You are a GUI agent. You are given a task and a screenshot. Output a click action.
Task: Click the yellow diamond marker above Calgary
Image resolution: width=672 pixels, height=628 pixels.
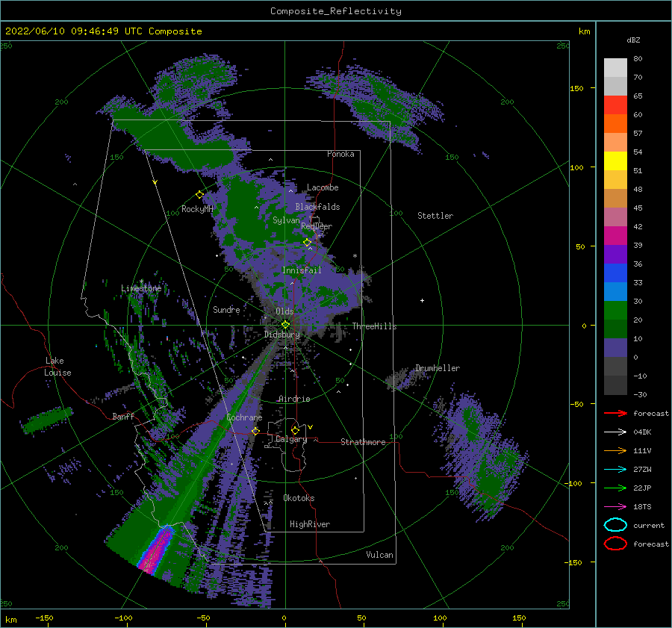tap(295, 430)
